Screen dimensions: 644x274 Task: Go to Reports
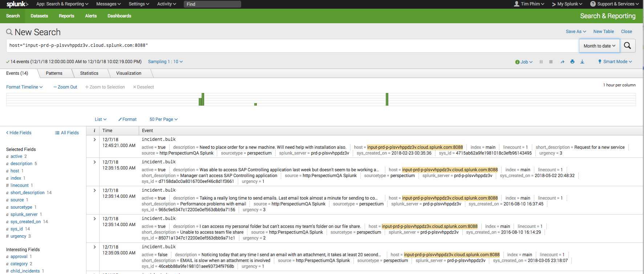tap(66, 16)
